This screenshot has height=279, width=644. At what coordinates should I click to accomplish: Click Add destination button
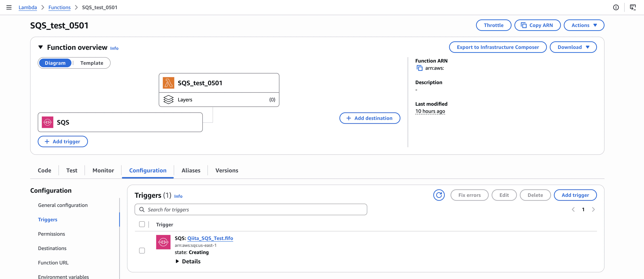pos(370,118)
